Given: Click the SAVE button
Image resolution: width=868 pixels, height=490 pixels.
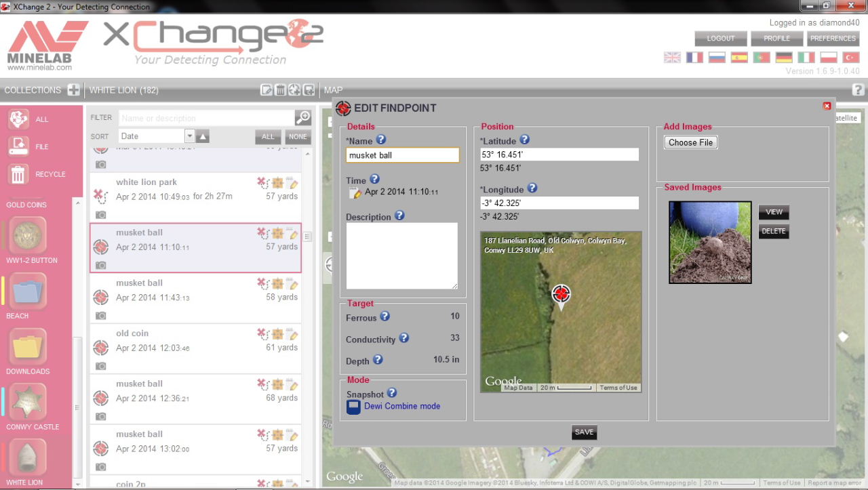Looking at the screenshot, I should pos(584,432).
